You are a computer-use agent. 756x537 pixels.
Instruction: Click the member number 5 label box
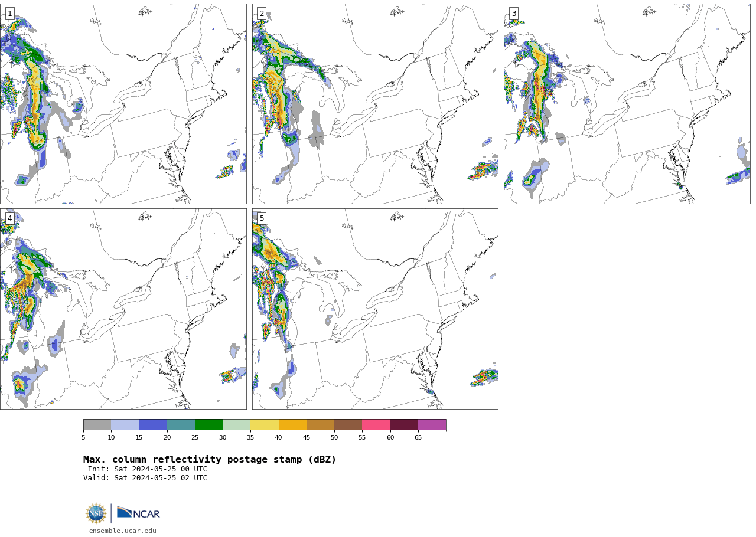click(x=262, y=218)
